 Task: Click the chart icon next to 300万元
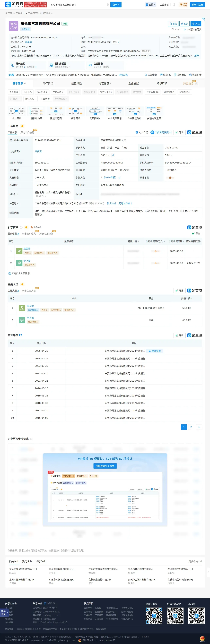click(x=113, y=155)
